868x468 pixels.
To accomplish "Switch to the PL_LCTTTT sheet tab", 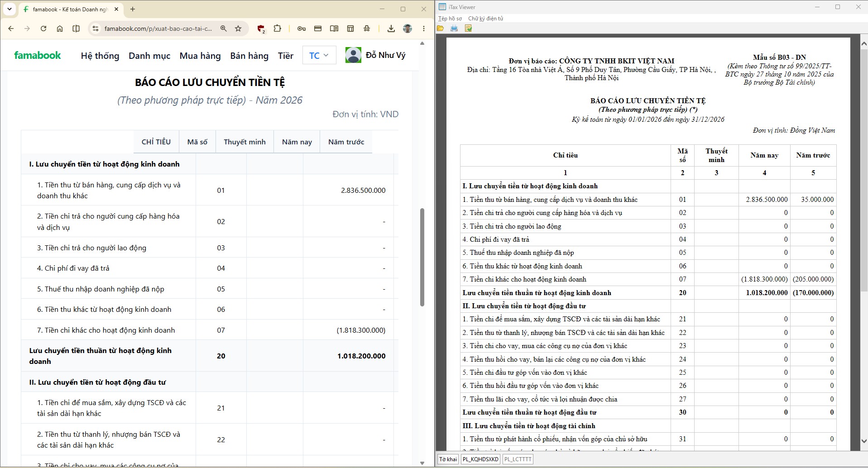I will tap(518, 459).
